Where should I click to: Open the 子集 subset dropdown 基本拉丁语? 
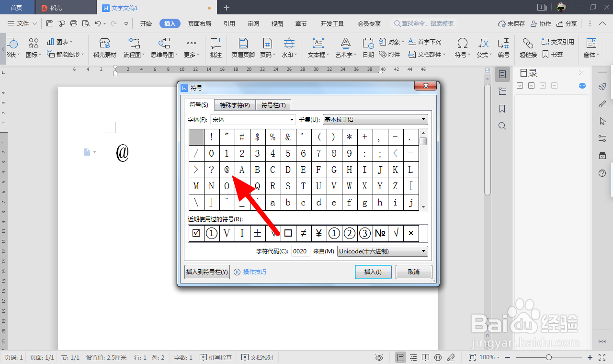[375, 119]
